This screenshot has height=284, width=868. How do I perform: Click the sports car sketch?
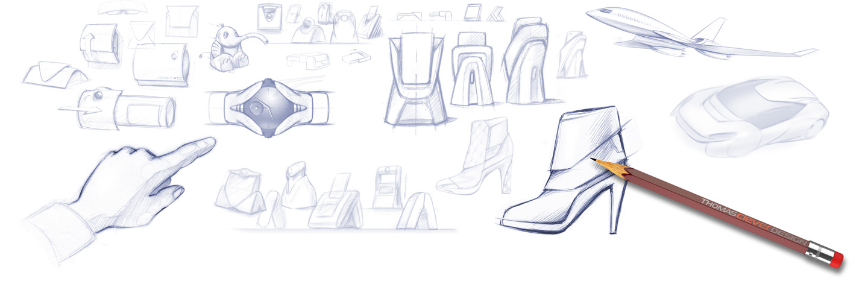coord(750,116)
